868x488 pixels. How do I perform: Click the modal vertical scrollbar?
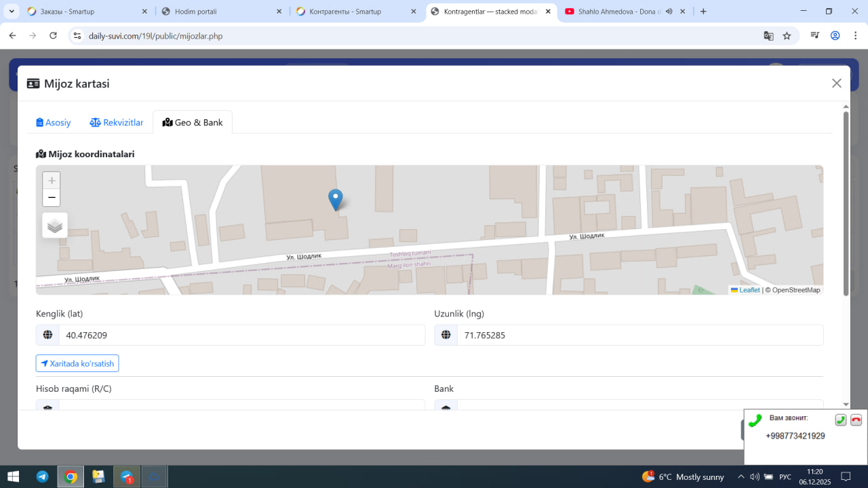click(x=846, y=203)
